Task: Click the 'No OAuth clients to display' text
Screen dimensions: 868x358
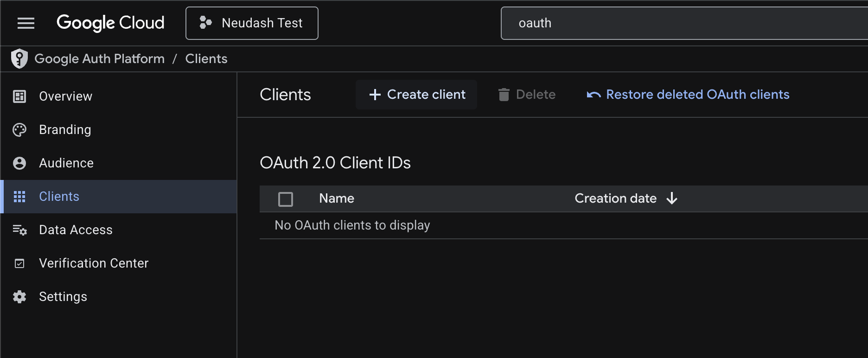Action: pyautogui.click(x=352, y=225)
